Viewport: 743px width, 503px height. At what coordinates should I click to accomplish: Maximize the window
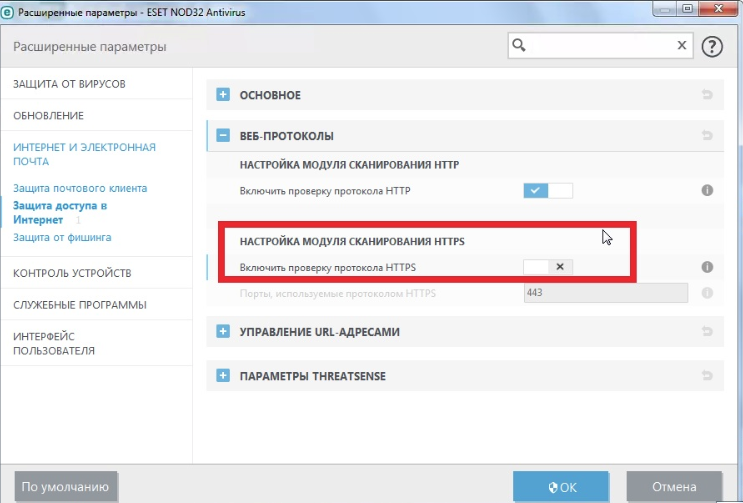click(688, 9)
